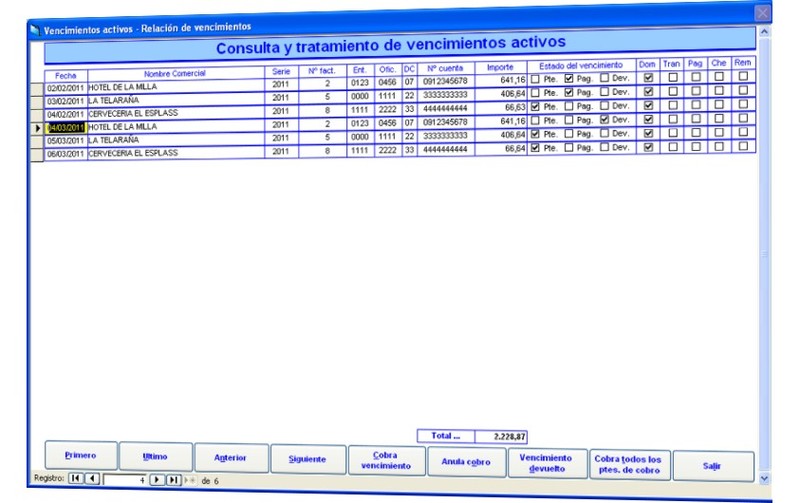
Task: Exit using the Salir button
Action: tap(712, 465)
